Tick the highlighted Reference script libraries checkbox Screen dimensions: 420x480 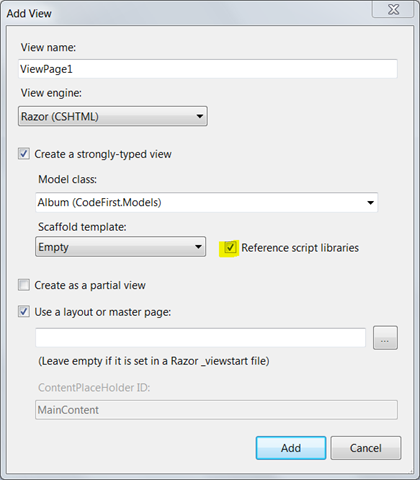(x=230, y=248)
